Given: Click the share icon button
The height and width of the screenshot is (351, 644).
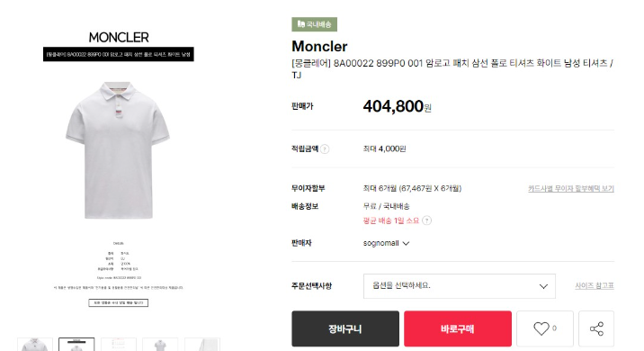Looking at the screenshot, I should [x=596, y=328].
